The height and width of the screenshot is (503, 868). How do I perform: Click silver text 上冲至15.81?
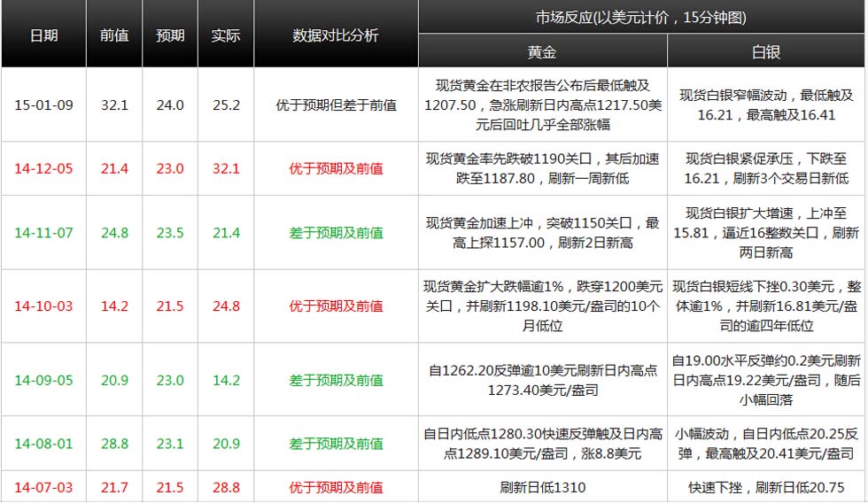[x=766, y=233]
